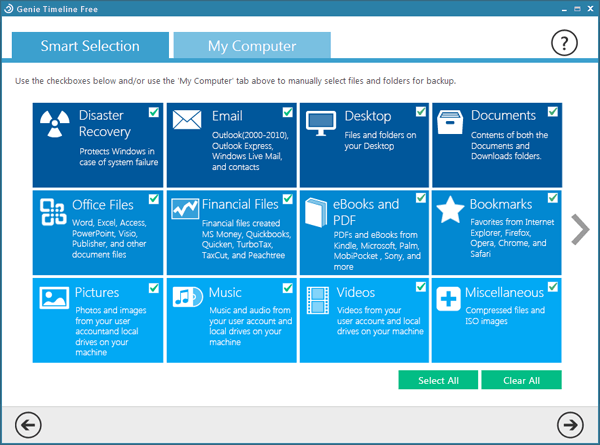600x445 pixels.
Task: Click the Office Files icon
Action: [53, 211]
